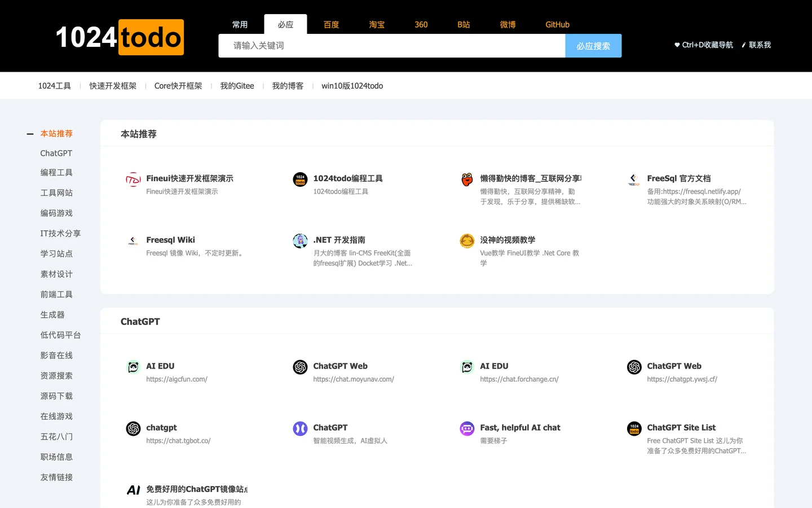Image resolution: width=812 pixels, height=508 pixels.
Task: Open the Core快开框架 nav link
Action: point(178,86)
